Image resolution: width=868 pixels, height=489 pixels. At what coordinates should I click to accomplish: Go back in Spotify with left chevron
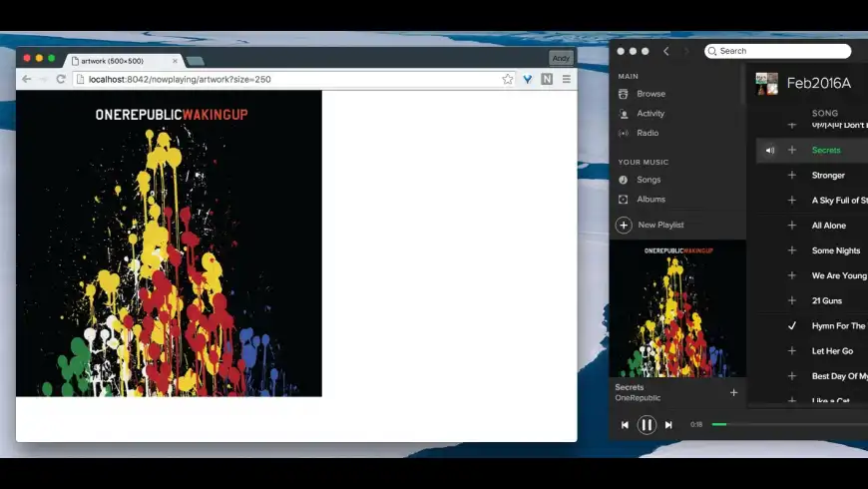pos(666,51)
